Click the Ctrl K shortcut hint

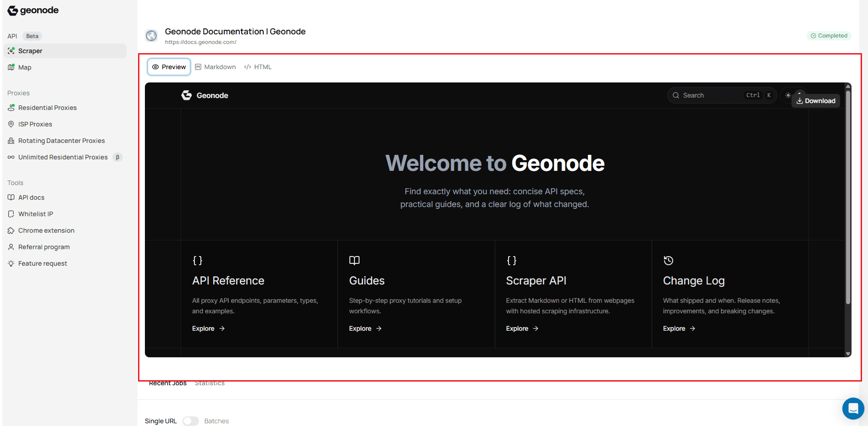point(759,95)
